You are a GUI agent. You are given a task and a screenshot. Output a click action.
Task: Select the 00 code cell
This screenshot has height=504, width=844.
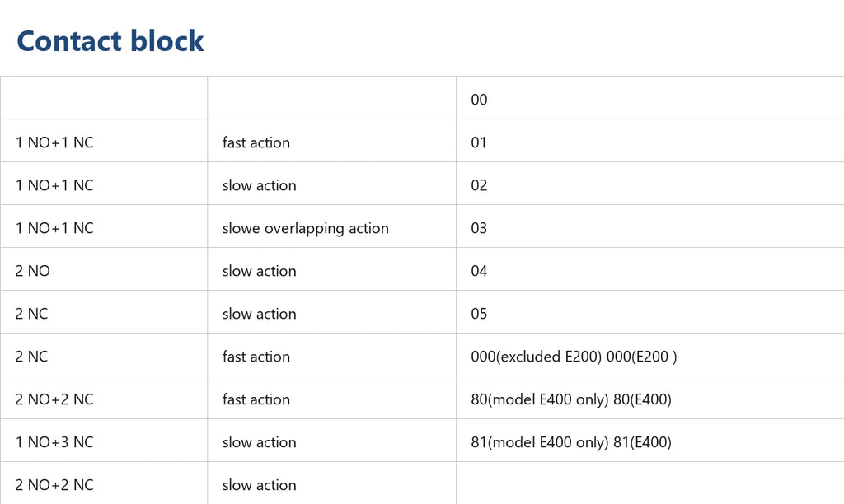(x=649, y=98)
